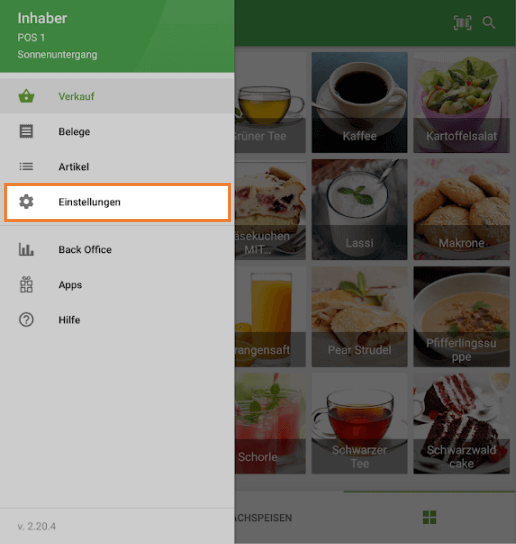516x544 pixels.
Task: Add Kaffee item tile
Action: (x=359, y=102)
